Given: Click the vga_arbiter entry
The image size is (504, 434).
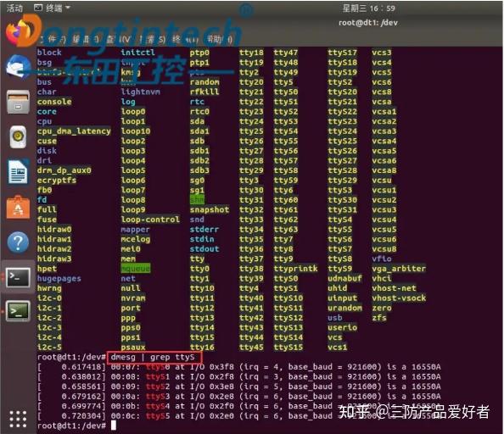Looking at the screenshot, I should 399,269.
